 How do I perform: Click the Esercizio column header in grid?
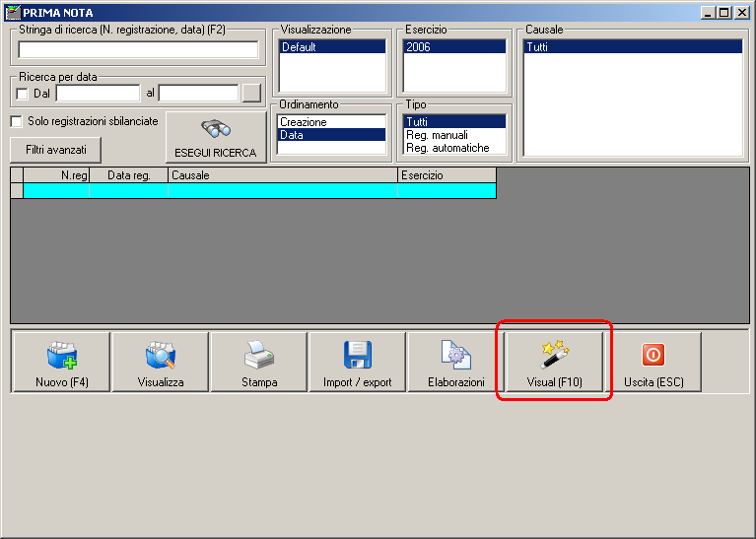pos(447,175)
